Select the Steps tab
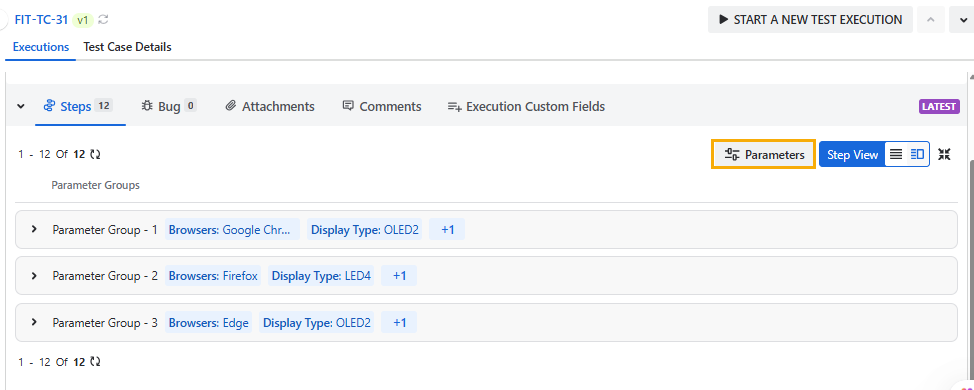 click(80, 106)
